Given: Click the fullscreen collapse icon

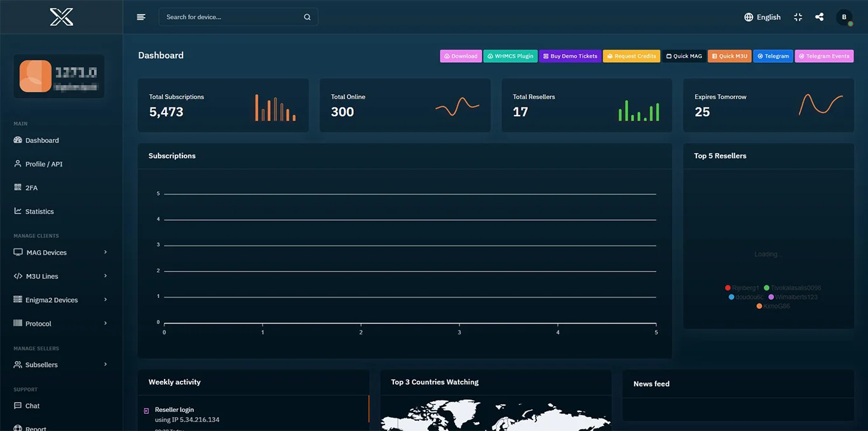Looking at the screenshot, I should pyautogui.click(x=798, y=17).
